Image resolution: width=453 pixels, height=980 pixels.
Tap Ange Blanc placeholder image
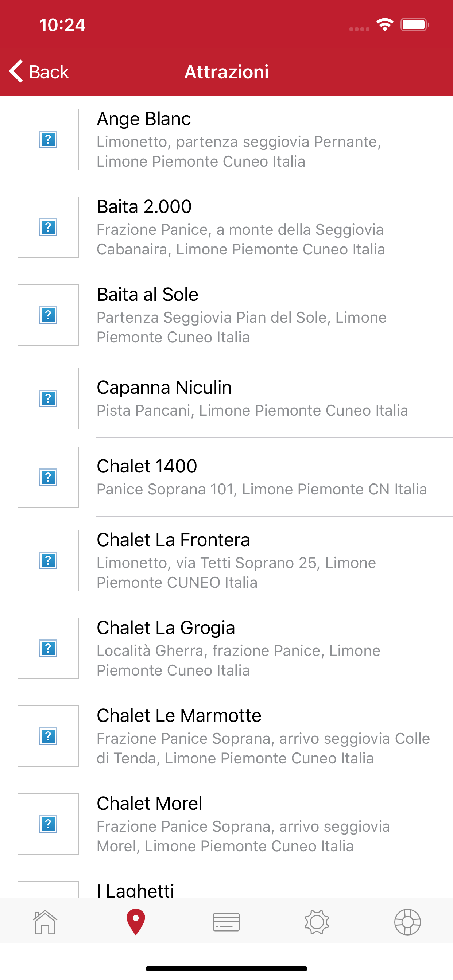48,139
